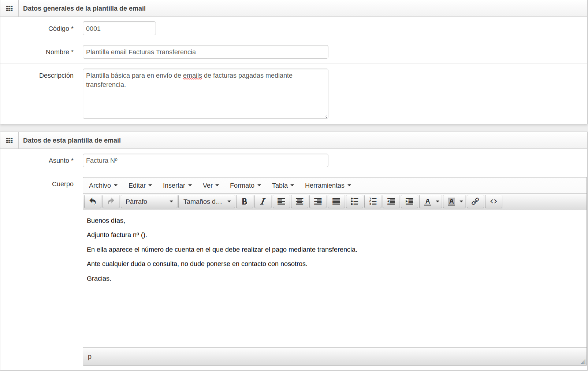This screenshot has width=588, height=371.
Task: Click the 'Buenos días,' line in body
Action: 106,220
